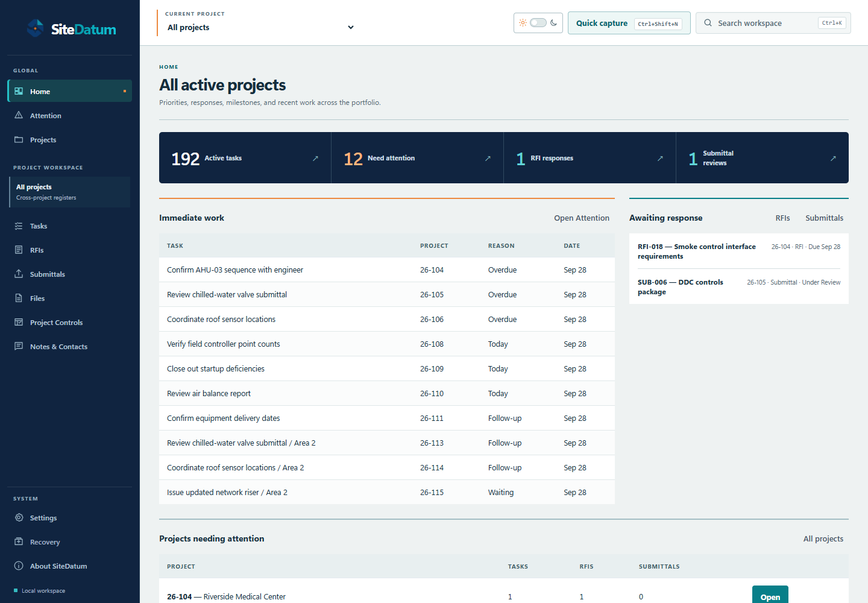Screen dimensions: 868x603
Task: Click the Submittals upload icon
Action: pyautogui.click(x=19, y=274)
